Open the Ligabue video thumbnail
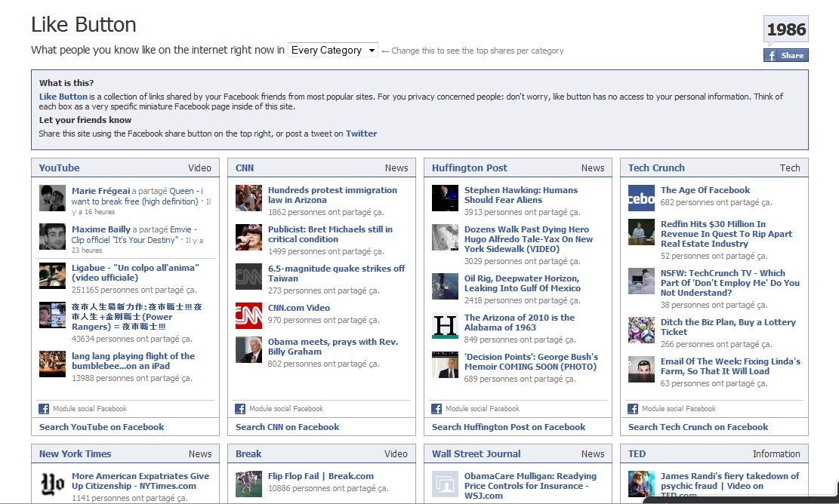 pos(52,275)
